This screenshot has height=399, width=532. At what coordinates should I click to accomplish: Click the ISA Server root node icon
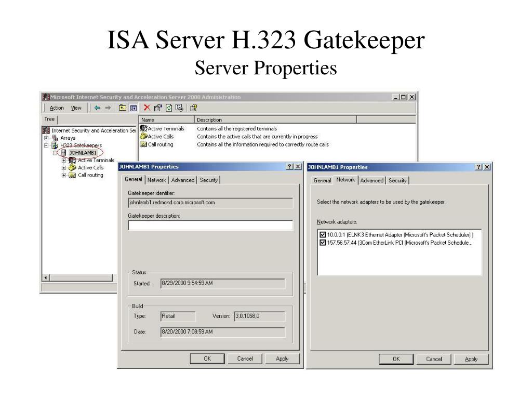46,130
